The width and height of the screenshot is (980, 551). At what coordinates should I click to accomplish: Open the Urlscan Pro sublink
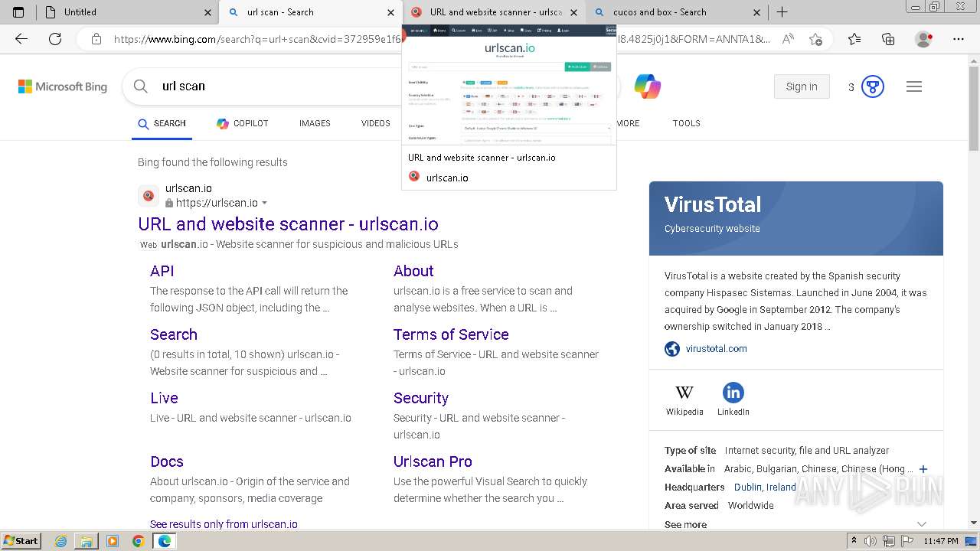433,461
